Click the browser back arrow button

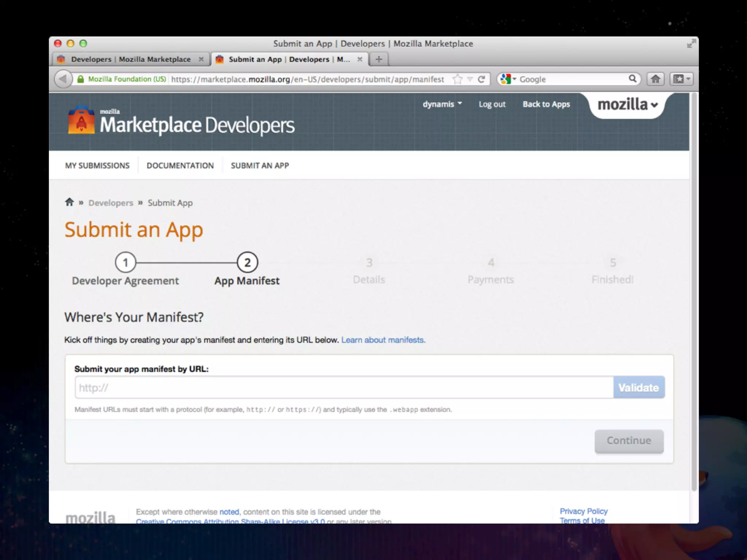point(63,79)
